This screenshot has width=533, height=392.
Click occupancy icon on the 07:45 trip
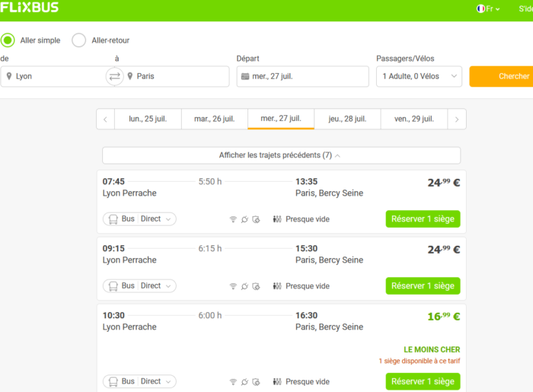click(x=277, y=219)
